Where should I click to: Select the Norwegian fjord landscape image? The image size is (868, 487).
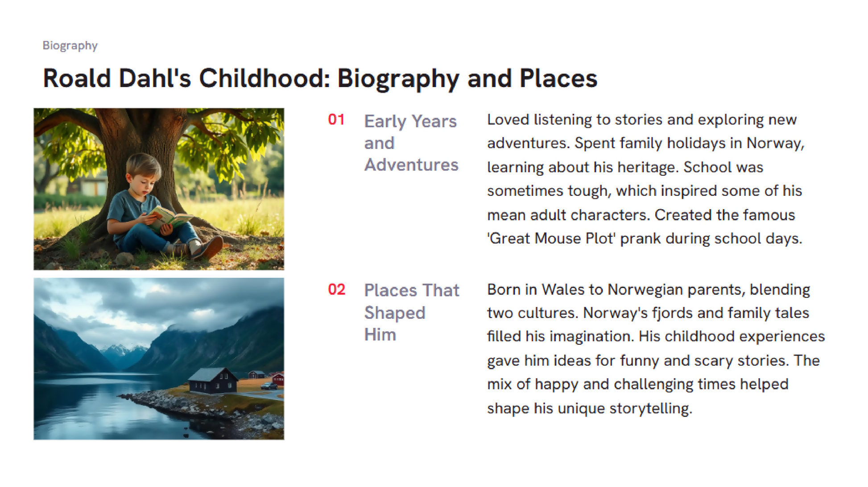click(x=159, y=359)
